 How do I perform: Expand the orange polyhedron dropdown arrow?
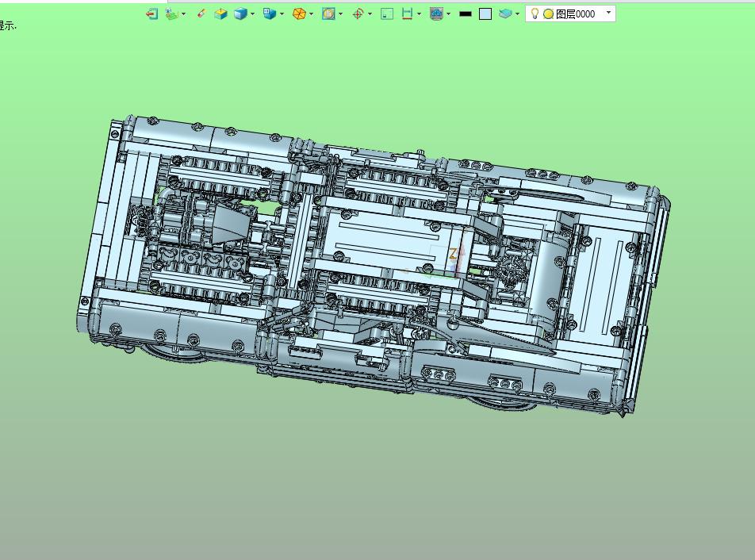[x=311, y=14]
